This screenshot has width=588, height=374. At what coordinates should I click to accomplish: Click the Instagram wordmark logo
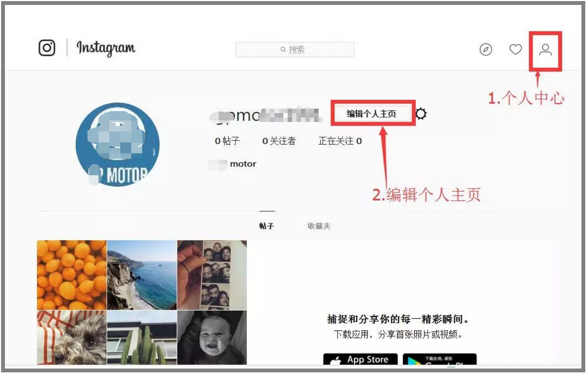coord(106,49)
